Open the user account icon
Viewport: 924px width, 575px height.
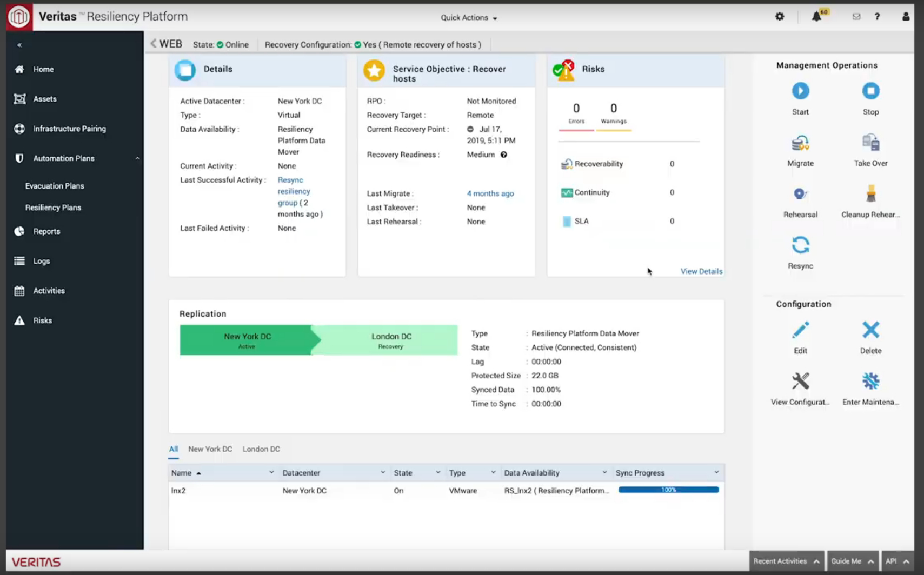coord(906,17)
